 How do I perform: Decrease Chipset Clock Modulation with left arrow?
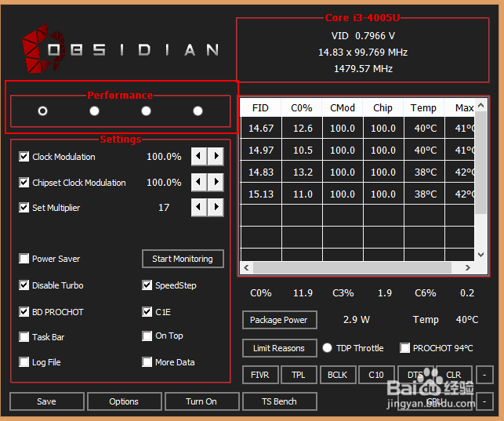click(199, 182)
